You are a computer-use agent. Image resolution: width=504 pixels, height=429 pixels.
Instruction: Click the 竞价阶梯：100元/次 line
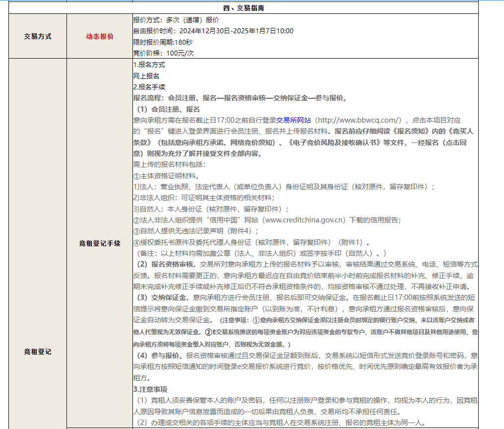tap(163, 53)
